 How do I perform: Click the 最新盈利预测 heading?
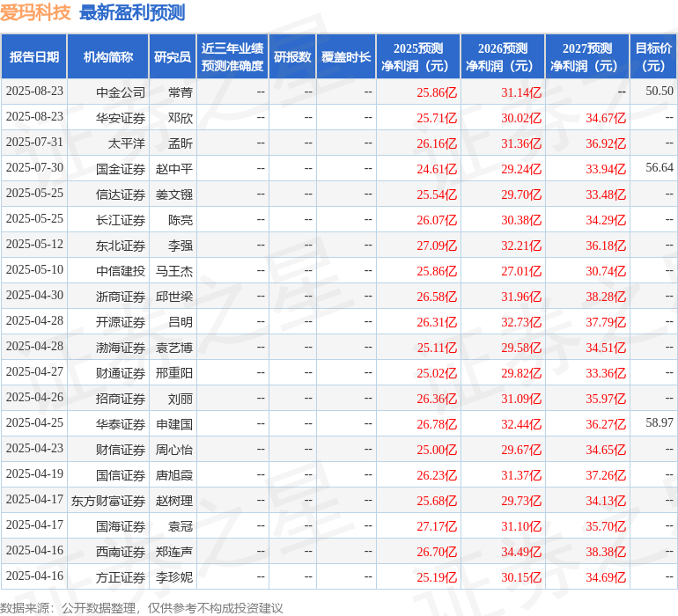coord(132,12)
